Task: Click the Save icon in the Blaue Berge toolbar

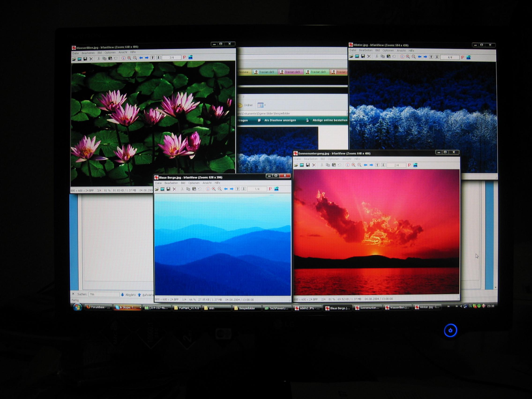Action: tap(168, 189)
